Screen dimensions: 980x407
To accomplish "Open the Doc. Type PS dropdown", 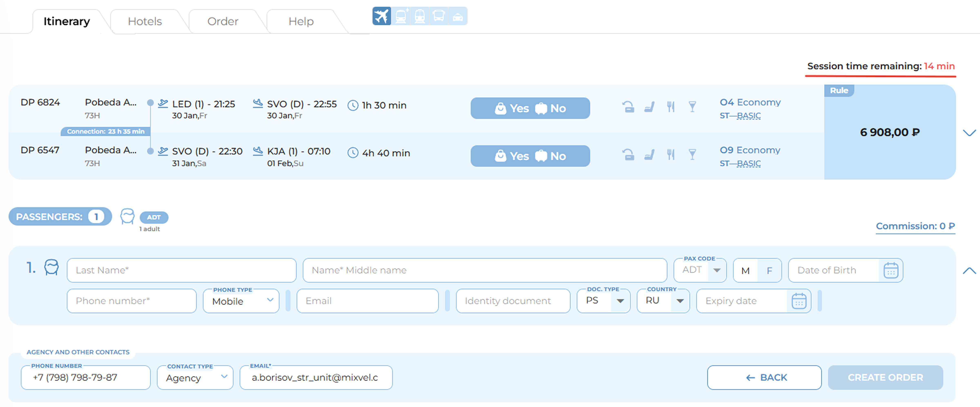I will (x=603, y=301).
